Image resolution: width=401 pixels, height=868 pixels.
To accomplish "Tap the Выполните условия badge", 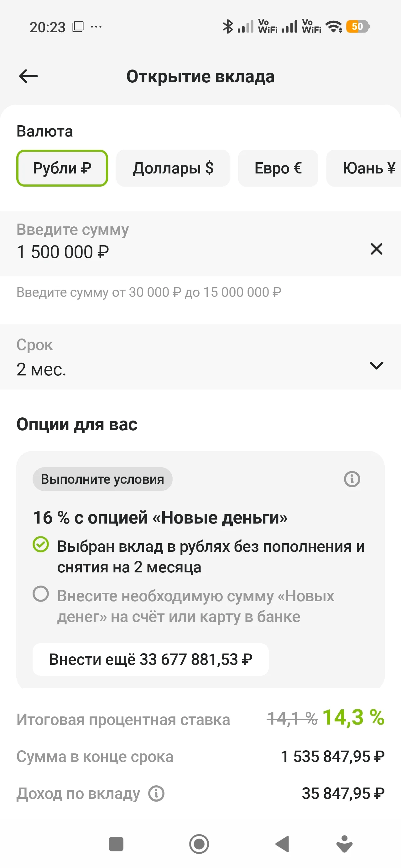I will (x=102, y=479).
